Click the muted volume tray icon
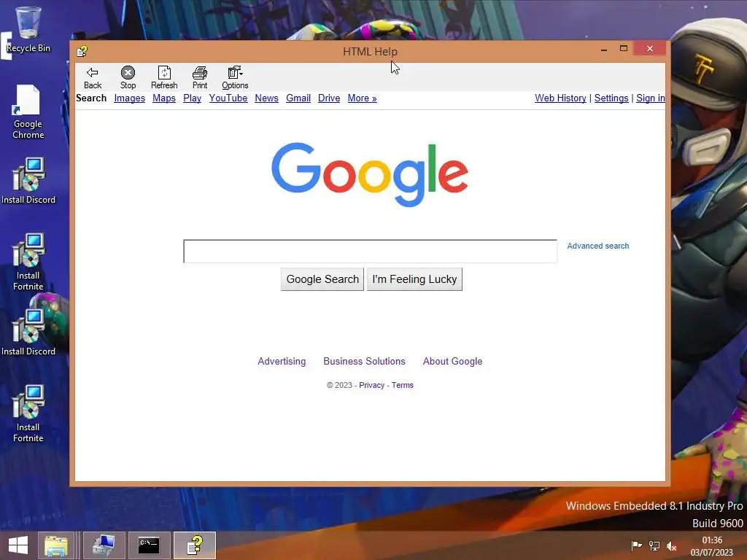 pyautogui.click(x=672, y=545)
